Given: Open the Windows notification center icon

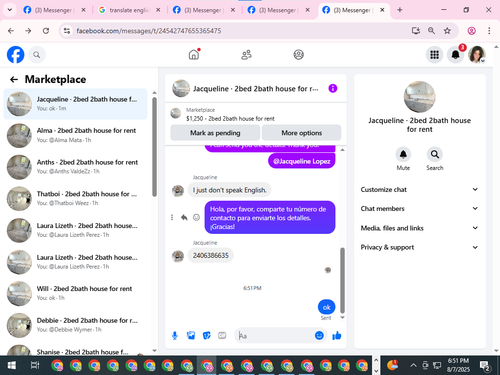Looking at the screenshot, I should [x=485, y=366].
